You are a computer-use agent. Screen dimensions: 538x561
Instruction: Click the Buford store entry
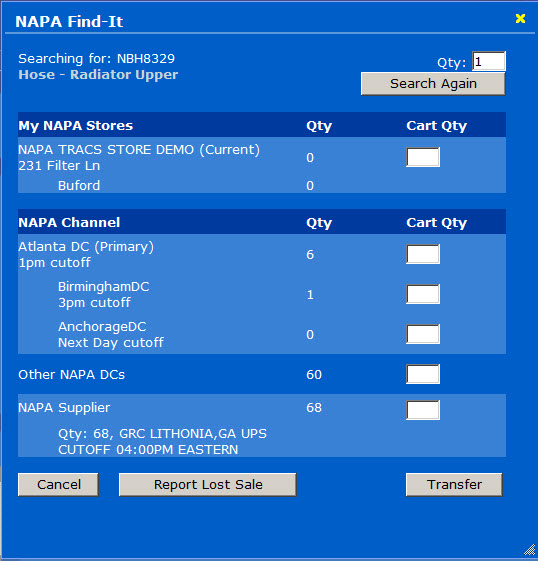[79, 186]
